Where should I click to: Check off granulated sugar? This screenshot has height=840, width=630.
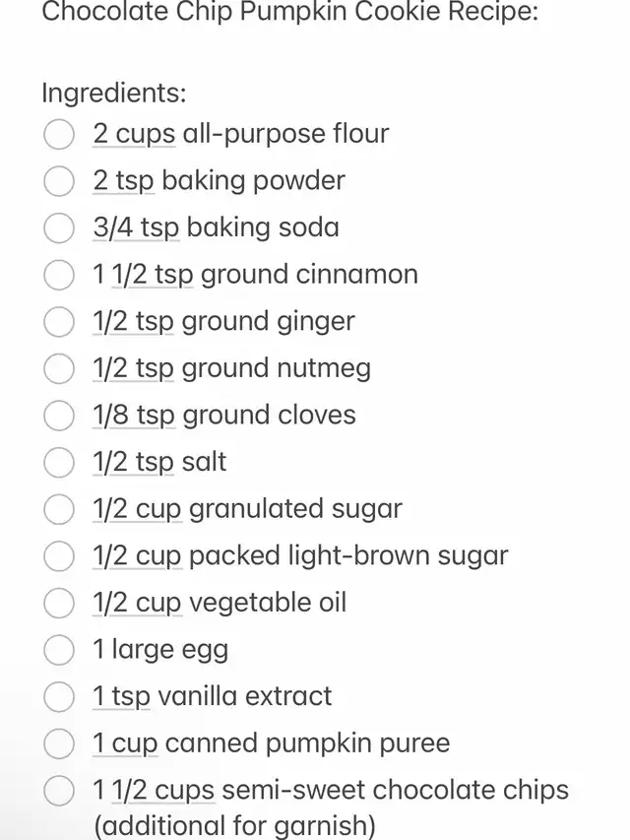coord(59,509)
